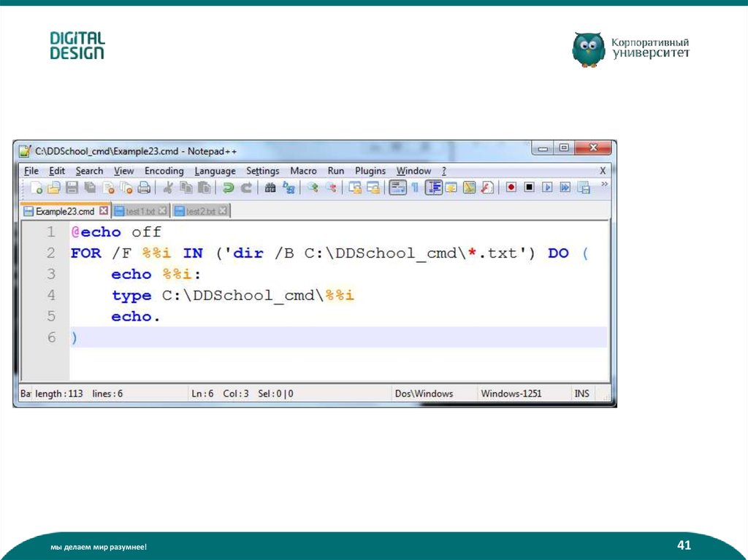Click the New file toolbar icon
Viewport: 748px width, 560px height.
[37, 188]
